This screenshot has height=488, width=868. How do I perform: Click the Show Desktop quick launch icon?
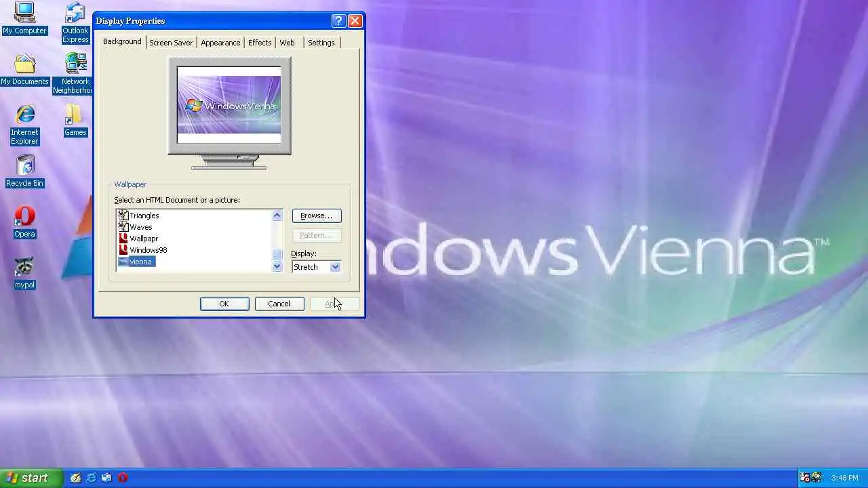76,478
